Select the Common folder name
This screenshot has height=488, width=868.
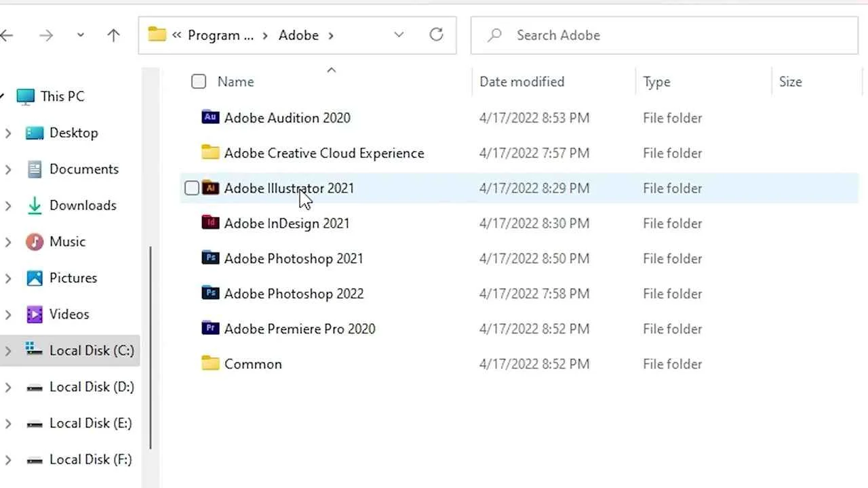[253, 364]
